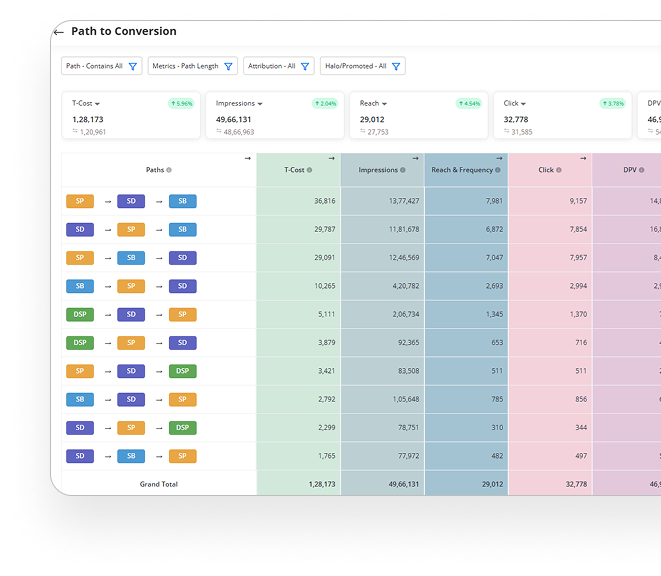
Task: Click the Halo/Promoted - All filter icon
Action: 396,67
